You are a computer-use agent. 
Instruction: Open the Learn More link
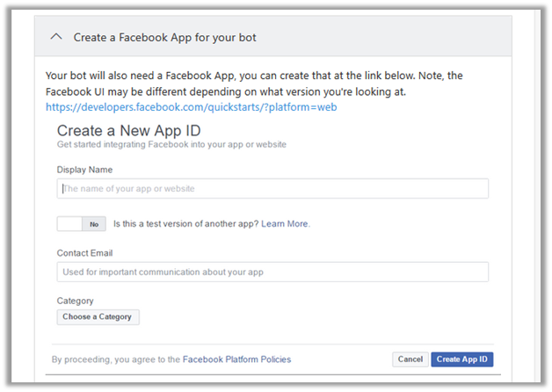pyautogui.click(x=285, y=224)
